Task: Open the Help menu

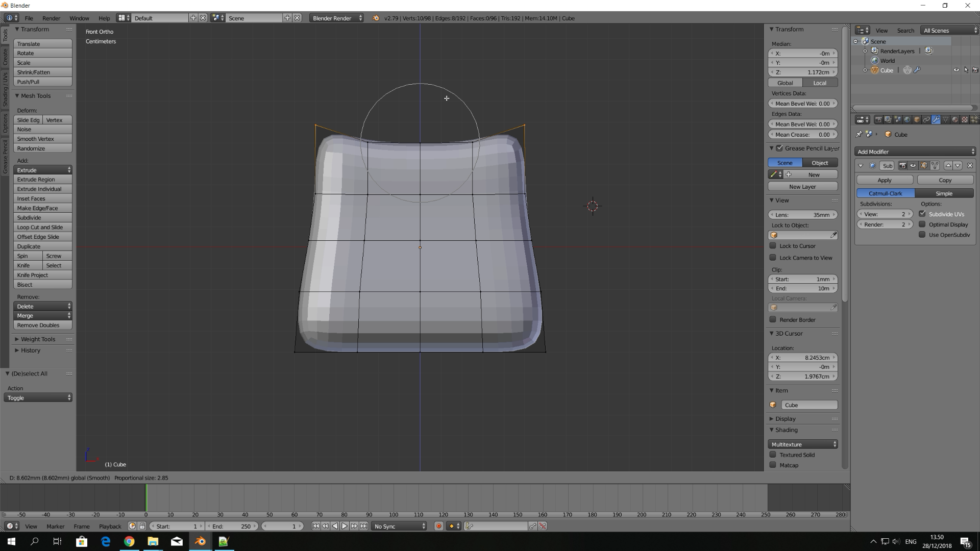Action: 104,18
